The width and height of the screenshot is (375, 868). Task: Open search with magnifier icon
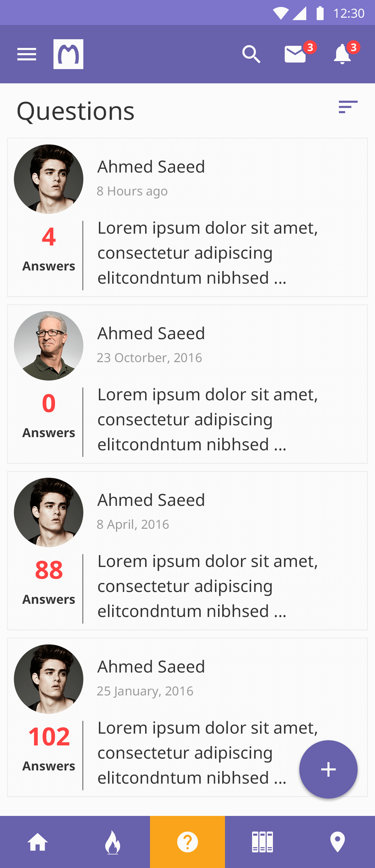[x=251, y=54]
